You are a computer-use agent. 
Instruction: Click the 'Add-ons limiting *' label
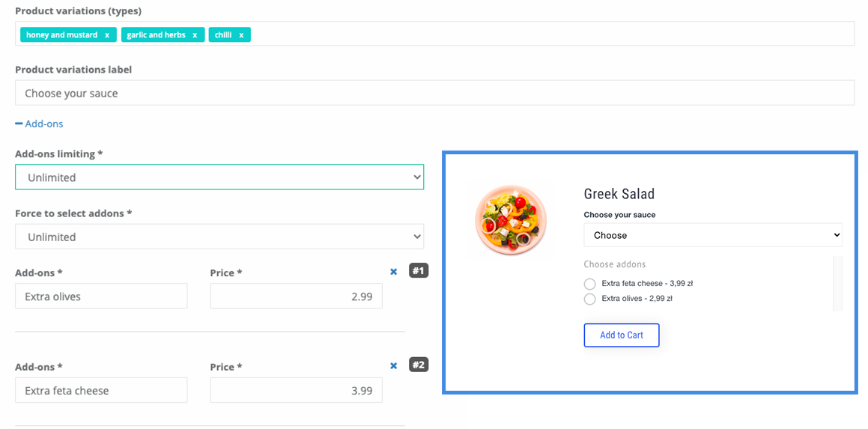(58, 154)
